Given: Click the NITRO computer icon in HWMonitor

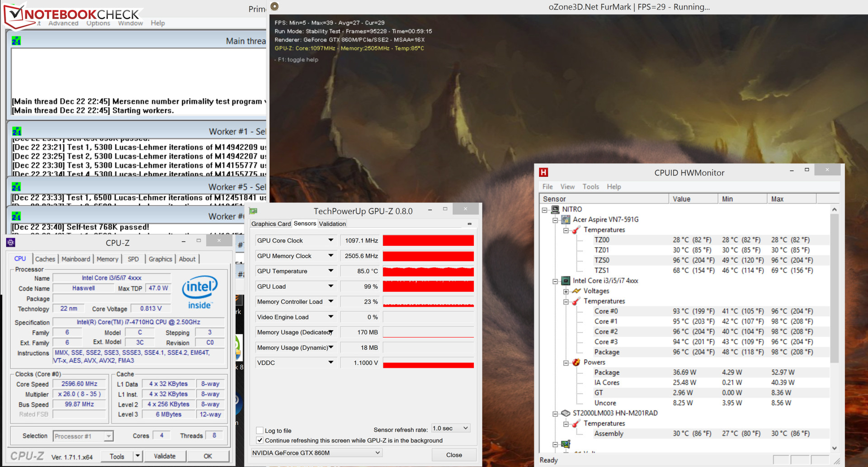Looking at the screenshot, I should point(555,209).
